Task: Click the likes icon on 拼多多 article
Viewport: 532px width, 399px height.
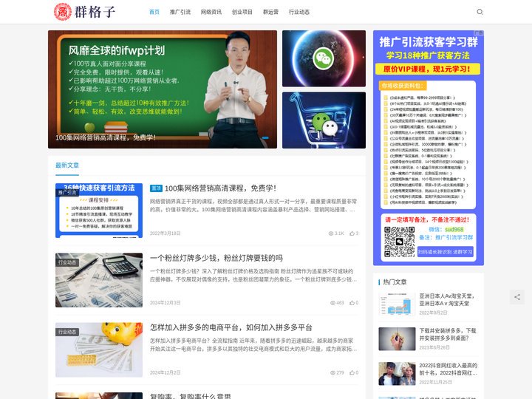Action: (x=352, y=372)
